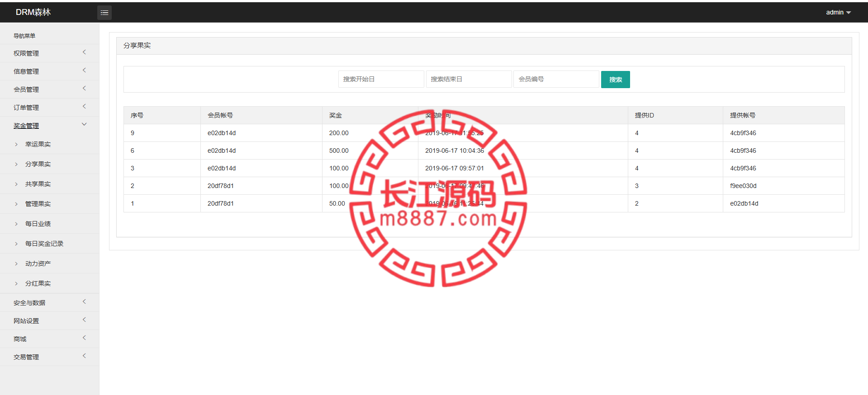The width and height of the screenshot is (868, 395).
Task: Click the DRM森林 logo title
Action: tap(33, 12)
